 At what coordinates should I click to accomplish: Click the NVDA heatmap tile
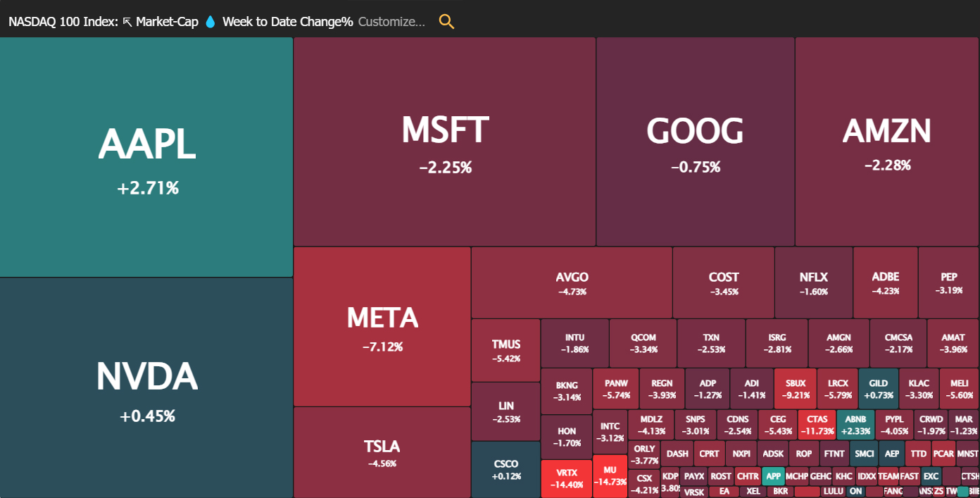pyautogui.click(x=146, y=387)
